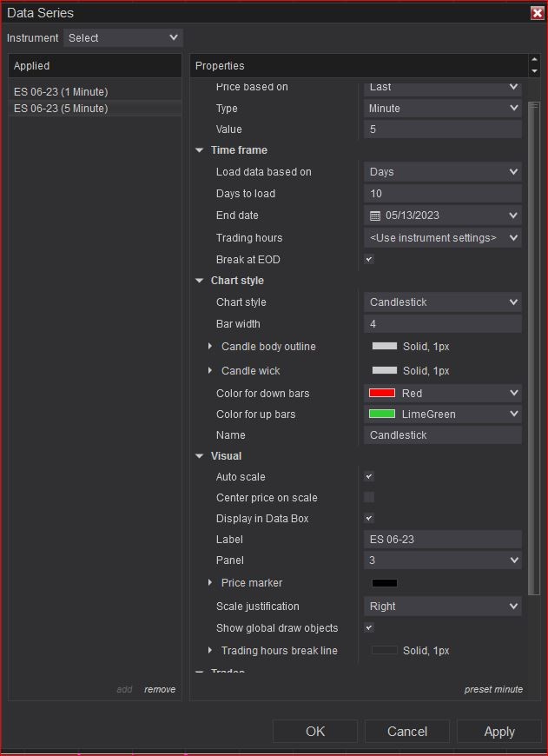Click the Properties panel scroll-up arrow
Viewport: 548px width, 756px height.
534,61
